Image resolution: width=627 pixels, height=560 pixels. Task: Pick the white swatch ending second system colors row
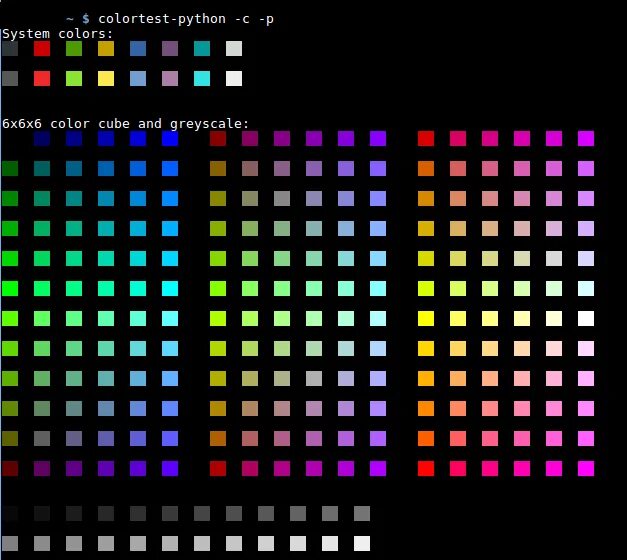(234, 79)
